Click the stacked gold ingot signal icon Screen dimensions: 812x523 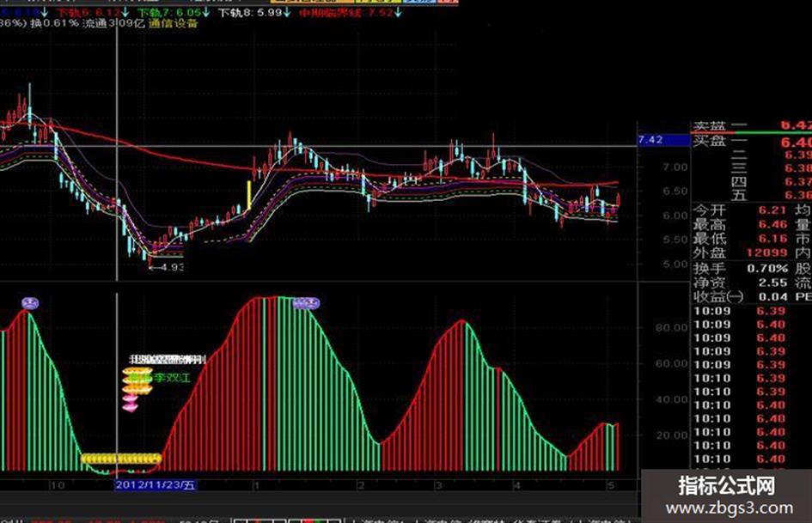137,380
